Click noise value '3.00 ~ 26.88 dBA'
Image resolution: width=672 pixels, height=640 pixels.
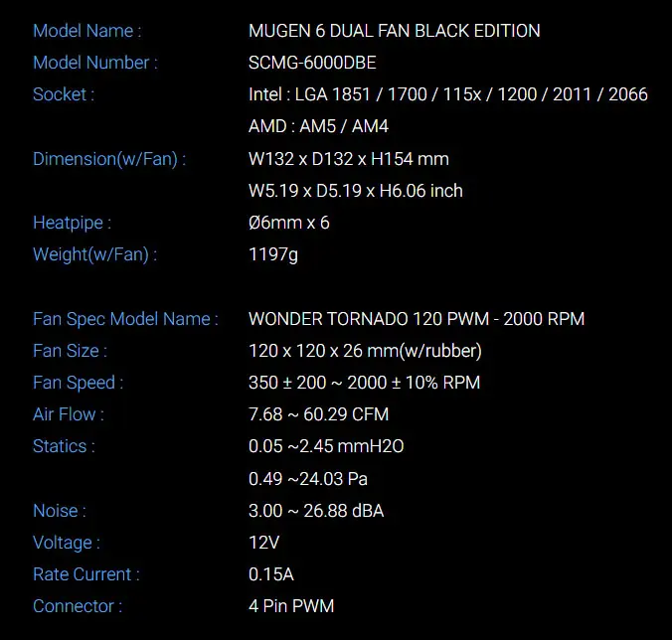316,511
